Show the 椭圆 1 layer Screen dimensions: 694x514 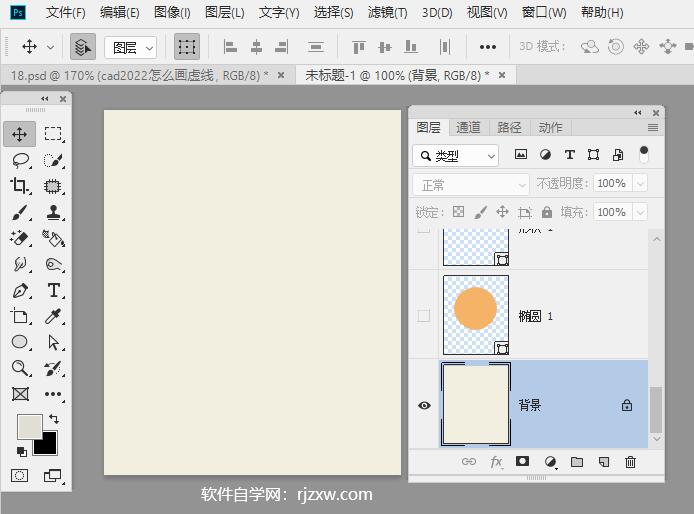click(424, 316)
